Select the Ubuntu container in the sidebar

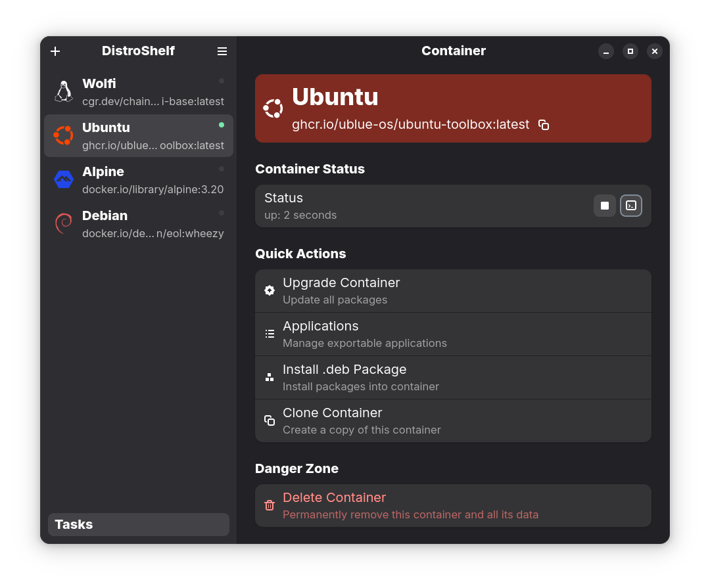coord(139,136)
